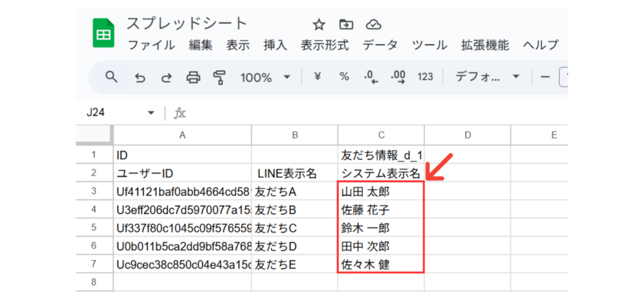The width and height of the screenshot is (644, 308).
Task: Check the cloud save status icon
Action: coord(374,25)
